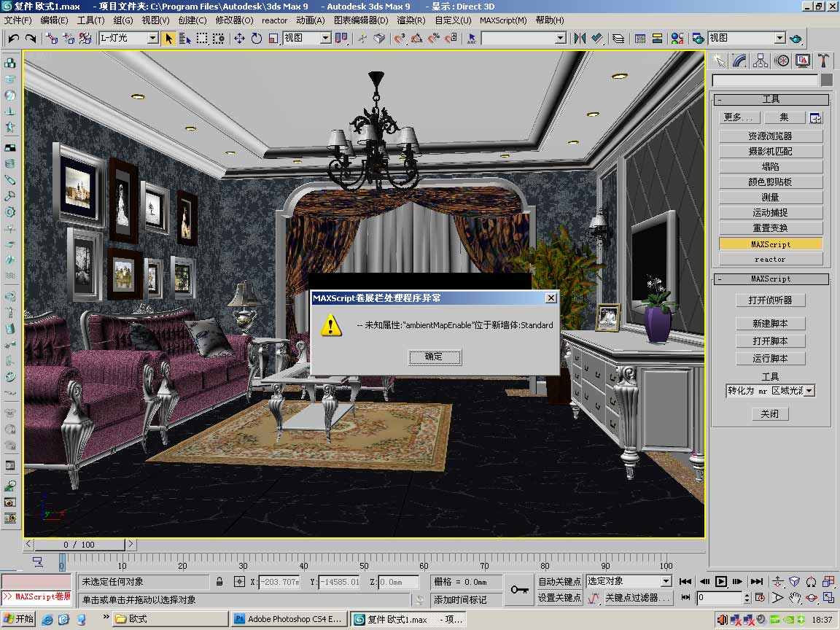This screenshot has width=840, height=630.
Task: Open the L-灯光 selection filter dropdown
Action: point(153,38)
